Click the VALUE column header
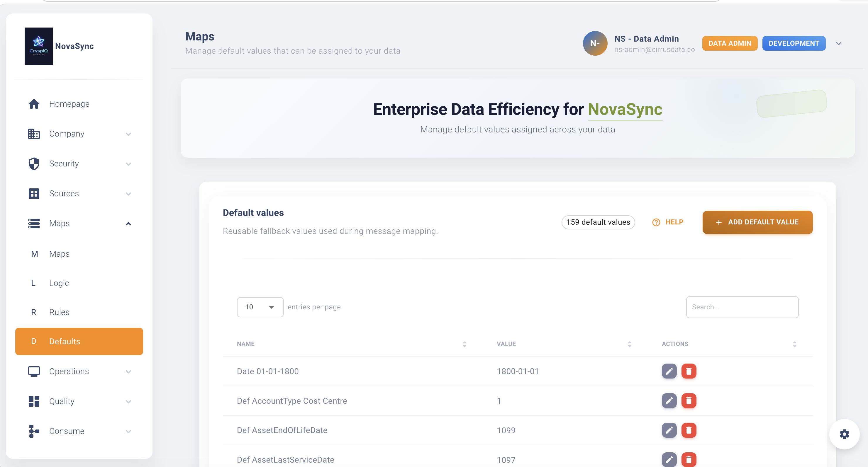This screenshot has width=868, height=467. point(506,344)
